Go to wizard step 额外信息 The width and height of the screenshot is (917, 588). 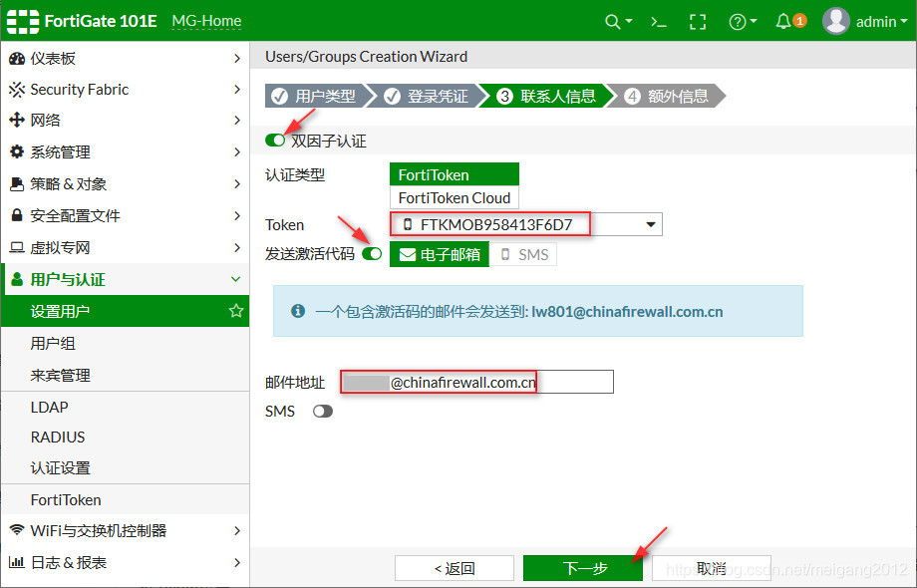(x=667, y=96)
